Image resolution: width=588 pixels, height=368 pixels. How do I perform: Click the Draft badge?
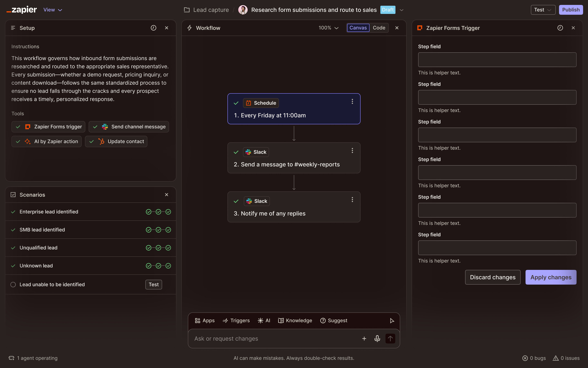388,10
